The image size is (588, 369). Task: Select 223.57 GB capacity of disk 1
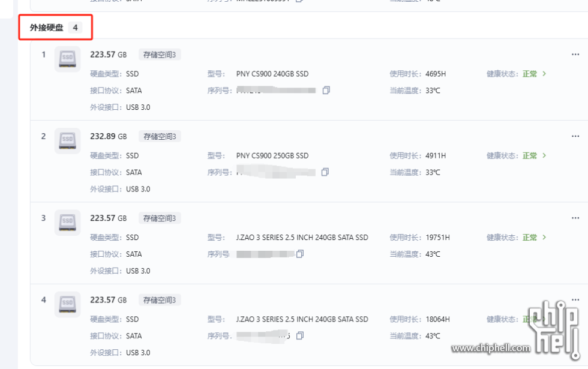click(x=109, y=55)
